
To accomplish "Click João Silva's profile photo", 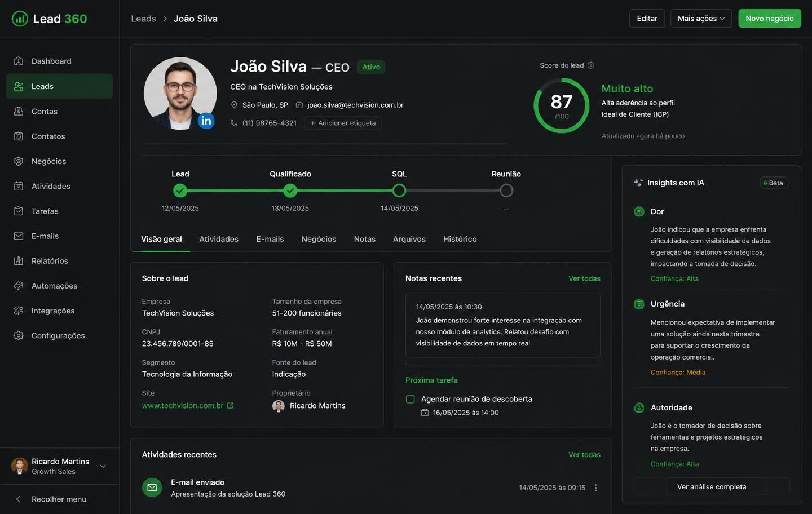I will tap(180, 94).
